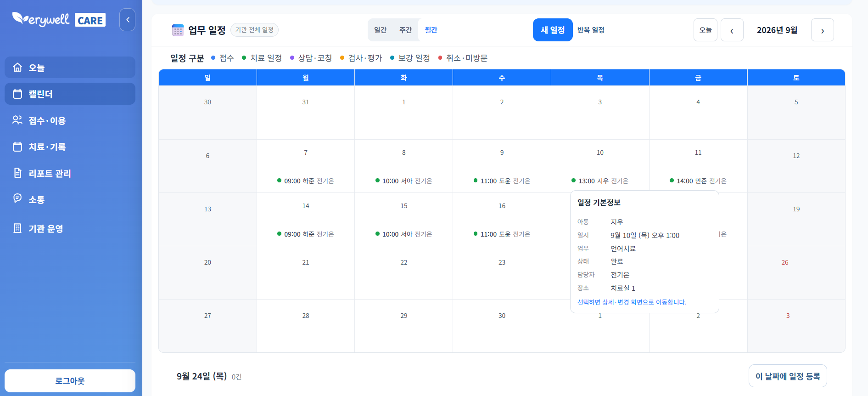Click the blue 접수 legend dot

click(x=213, y=58)
